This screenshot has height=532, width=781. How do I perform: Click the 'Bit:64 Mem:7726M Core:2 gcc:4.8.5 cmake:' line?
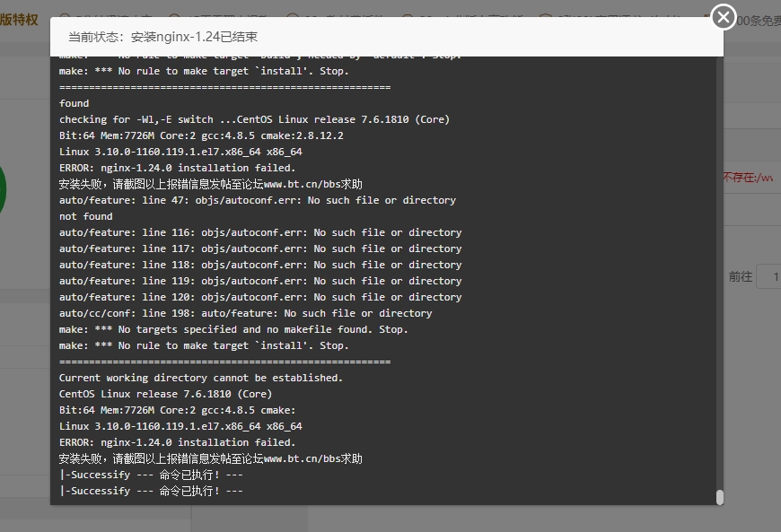178,410
